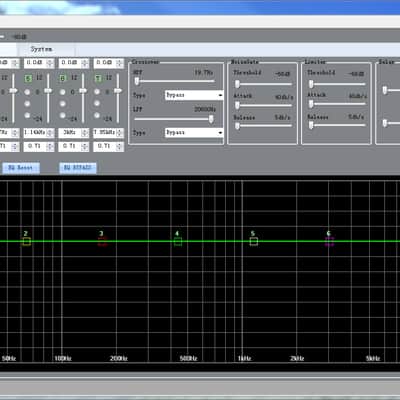
Task: Choose the bottom filter radio under band 6
Action: [62, 115]
